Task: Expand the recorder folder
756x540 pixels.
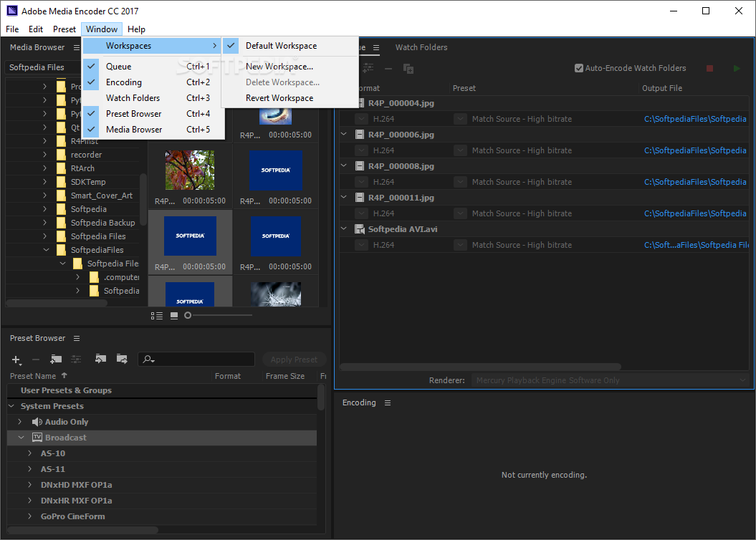Action: 45,155
